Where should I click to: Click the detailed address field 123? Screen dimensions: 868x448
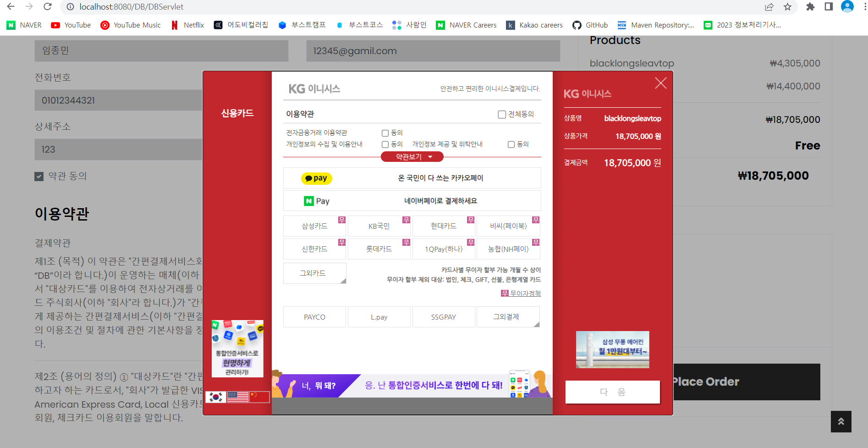118,149
